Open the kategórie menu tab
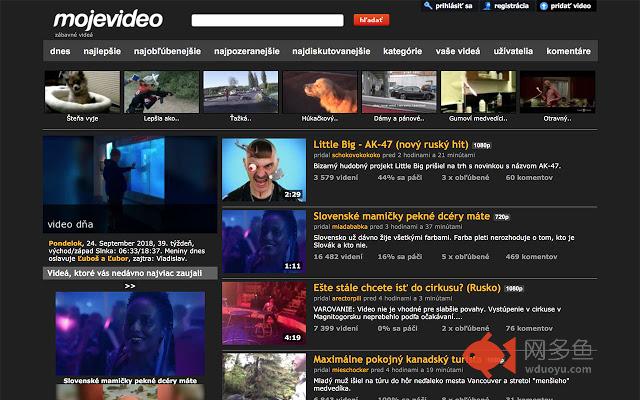 402,51
